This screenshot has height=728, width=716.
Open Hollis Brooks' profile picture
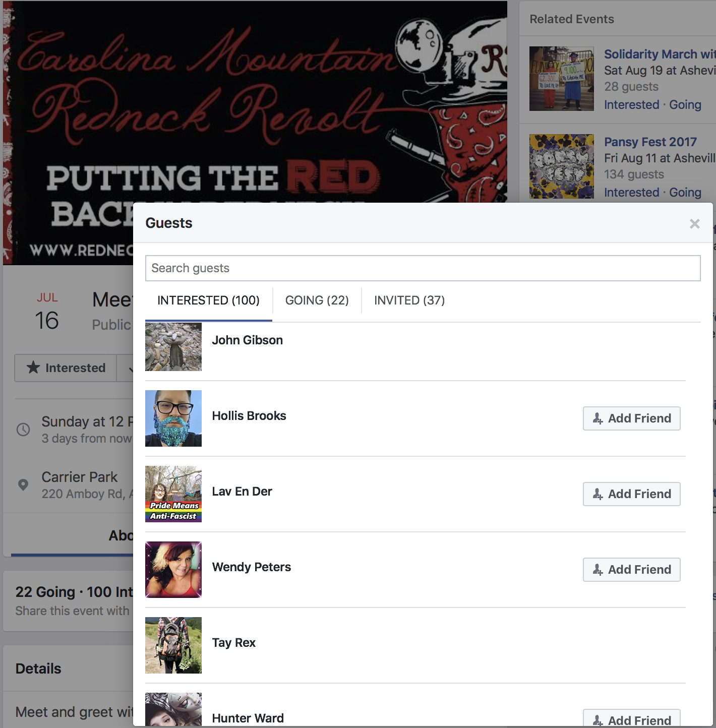click(173, 418)
